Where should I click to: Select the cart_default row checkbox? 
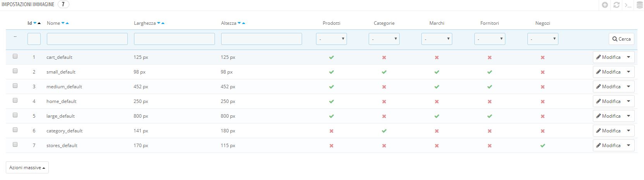[x=15, y=56]
